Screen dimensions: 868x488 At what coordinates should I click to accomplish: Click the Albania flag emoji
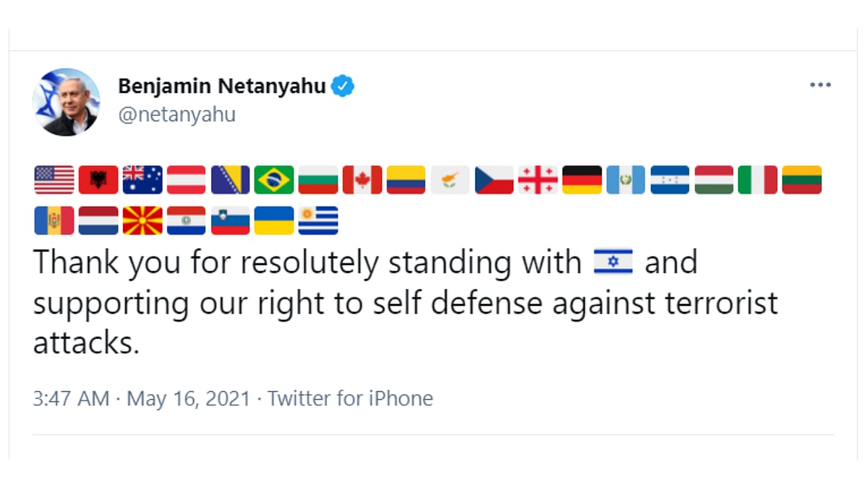[x=98, y=180]
